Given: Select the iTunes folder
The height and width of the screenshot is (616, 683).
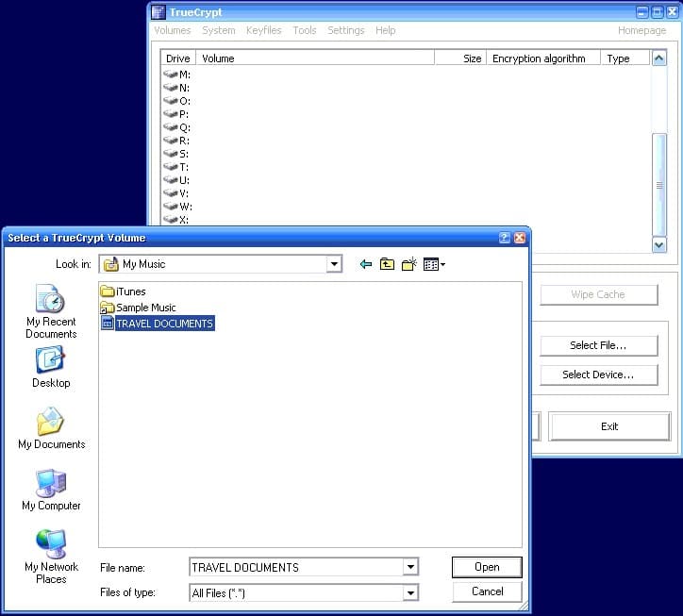Looking at the screenshot, I should (123, 291).
